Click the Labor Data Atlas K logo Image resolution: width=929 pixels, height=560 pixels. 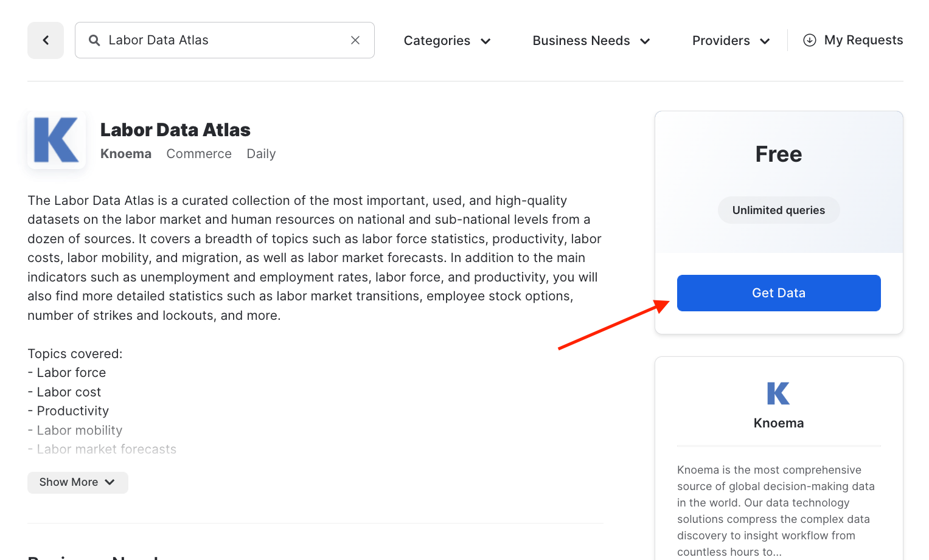tap(57, 140)
